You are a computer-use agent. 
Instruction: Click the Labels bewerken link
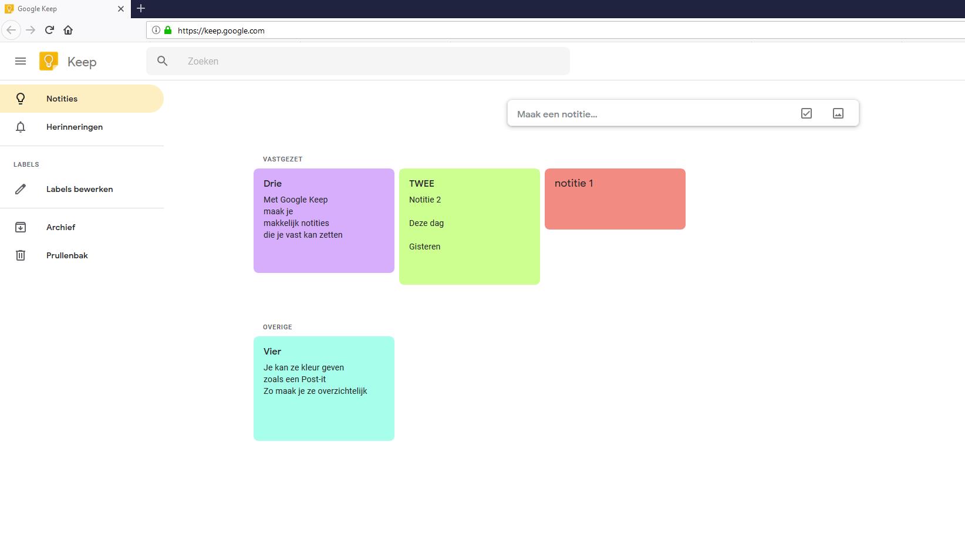79,189
